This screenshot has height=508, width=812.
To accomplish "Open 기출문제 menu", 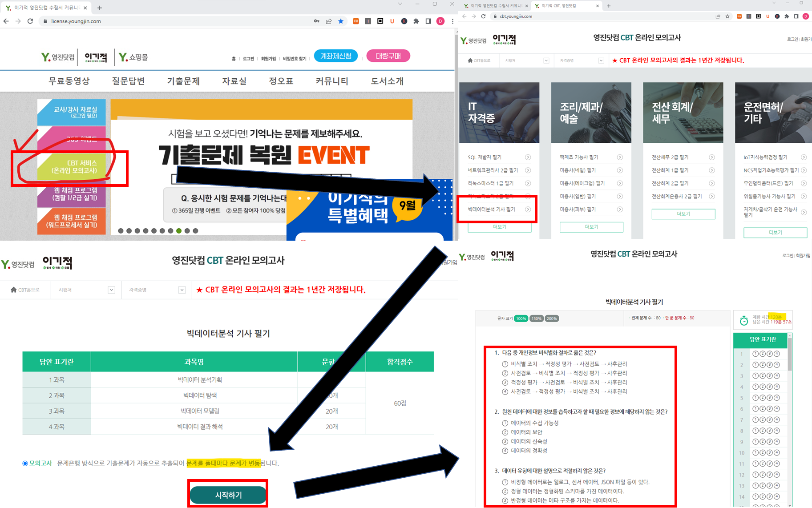I will [x=183, y=81].
